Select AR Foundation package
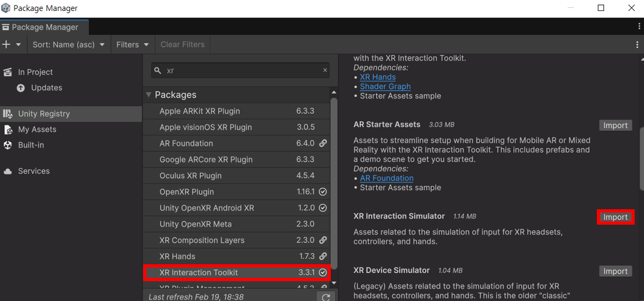The height and width of the screenshot is (301, 644). 236,143
